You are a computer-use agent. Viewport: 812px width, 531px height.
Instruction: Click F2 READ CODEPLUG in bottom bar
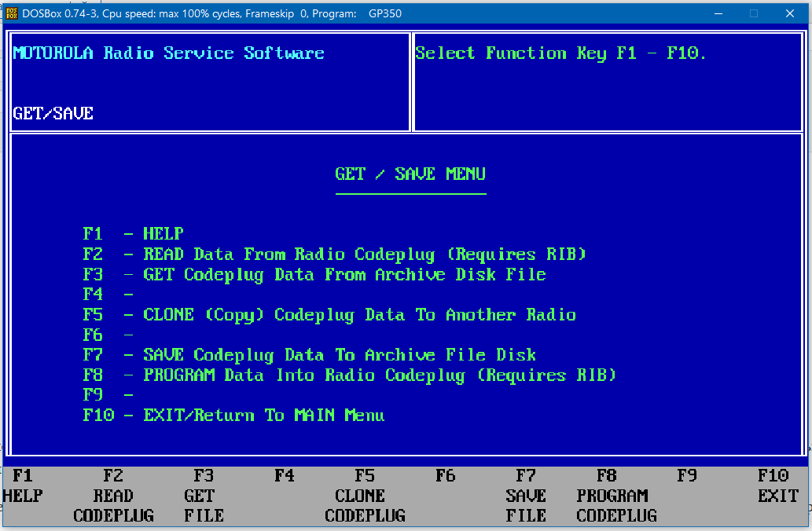tap(113, 496)
